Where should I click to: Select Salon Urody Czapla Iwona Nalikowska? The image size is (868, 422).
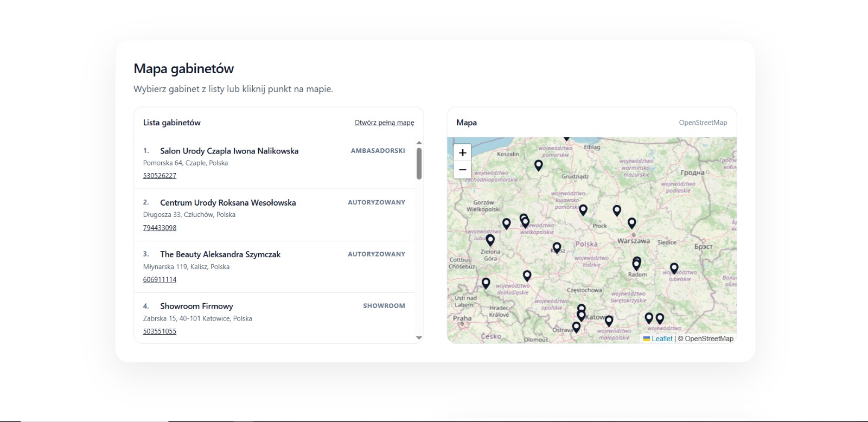pyautogui.click(x=229, y=151)
